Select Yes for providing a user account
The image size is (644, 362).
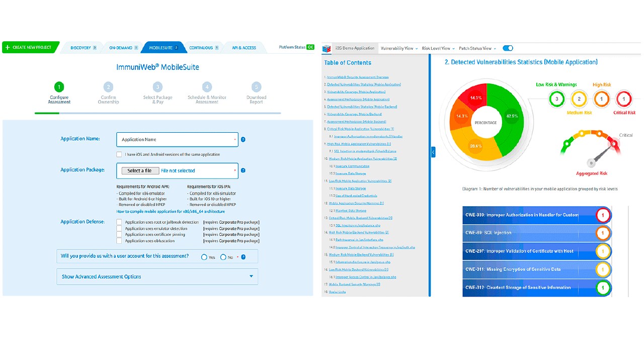pyautogui.click(x=204, y=257)
